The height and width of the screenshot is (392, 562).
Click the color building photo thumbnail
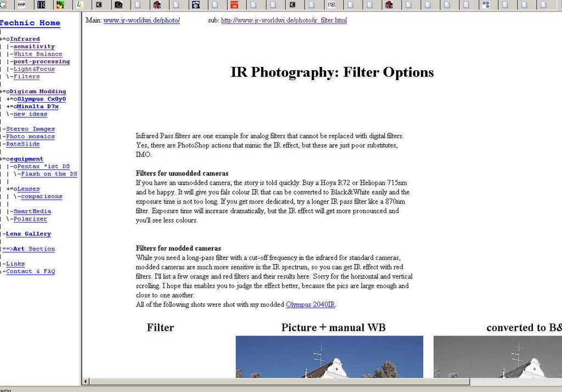point(329,357)
